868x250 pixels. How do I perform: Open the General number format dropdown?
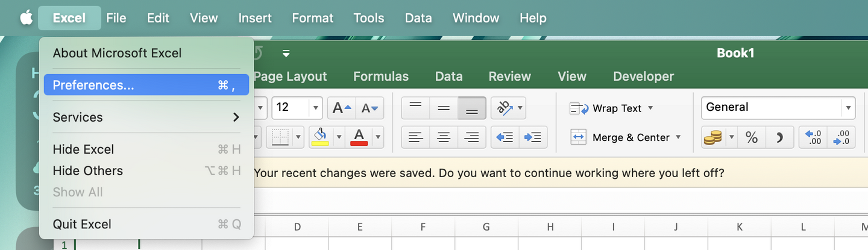849,108
